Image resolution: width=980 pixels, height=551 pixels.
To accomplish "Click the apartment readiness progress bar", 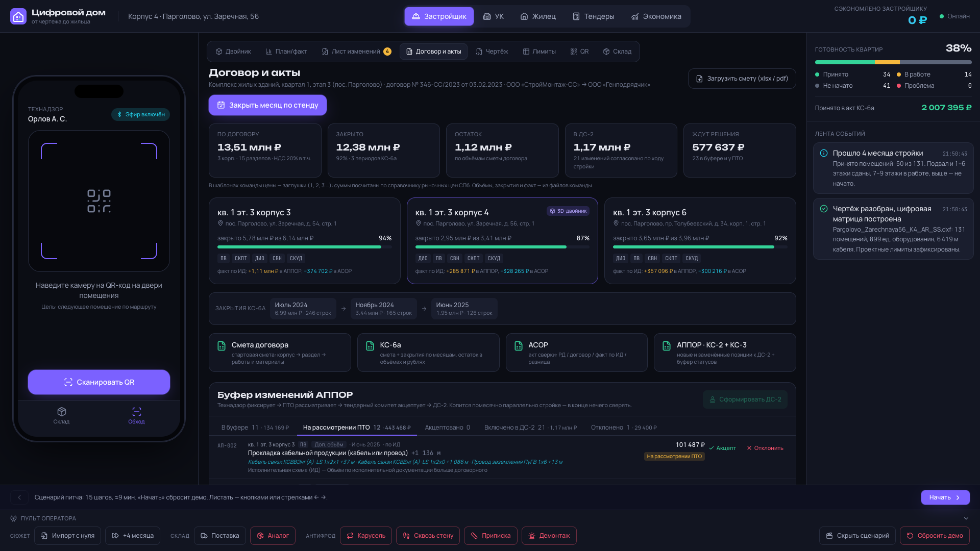I will tap(893, 62).
